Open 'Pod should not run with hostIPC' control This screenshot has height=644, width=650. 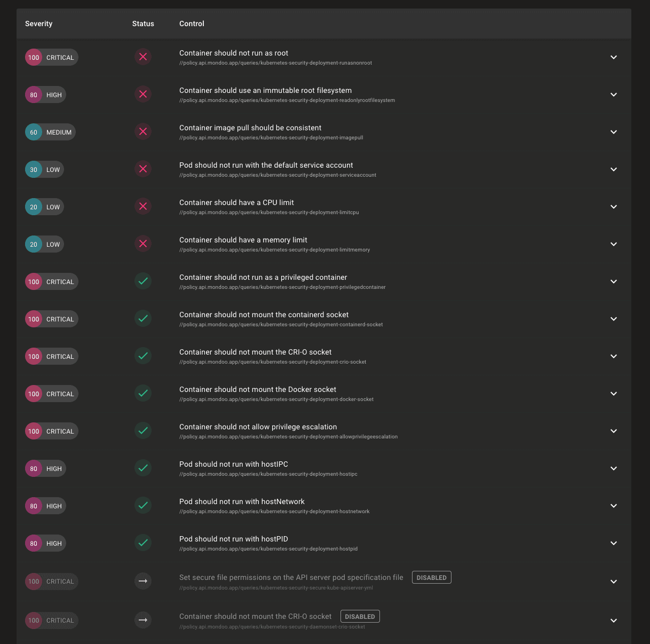233,464
